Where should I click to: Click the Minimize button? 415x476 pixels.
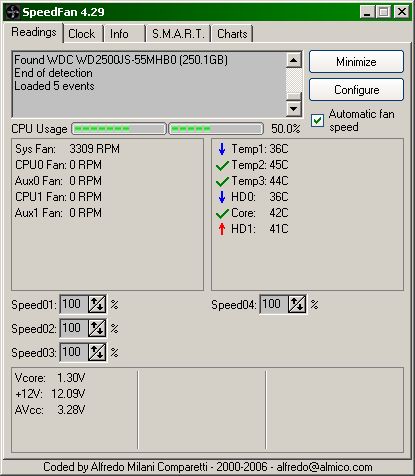pyautogui.click(x=356, y=62)
